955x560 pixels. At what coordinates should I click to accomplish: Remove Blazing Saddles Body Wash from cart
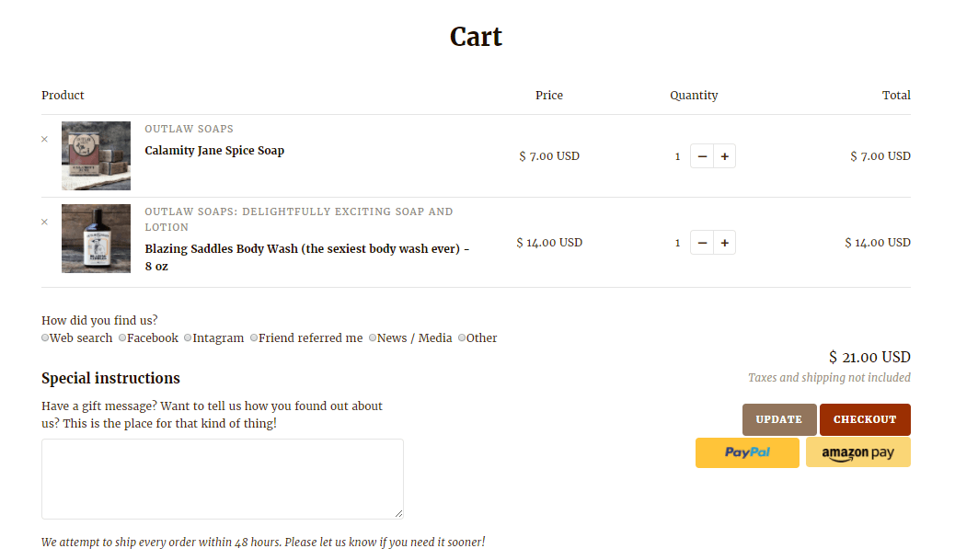coord(44,223)
